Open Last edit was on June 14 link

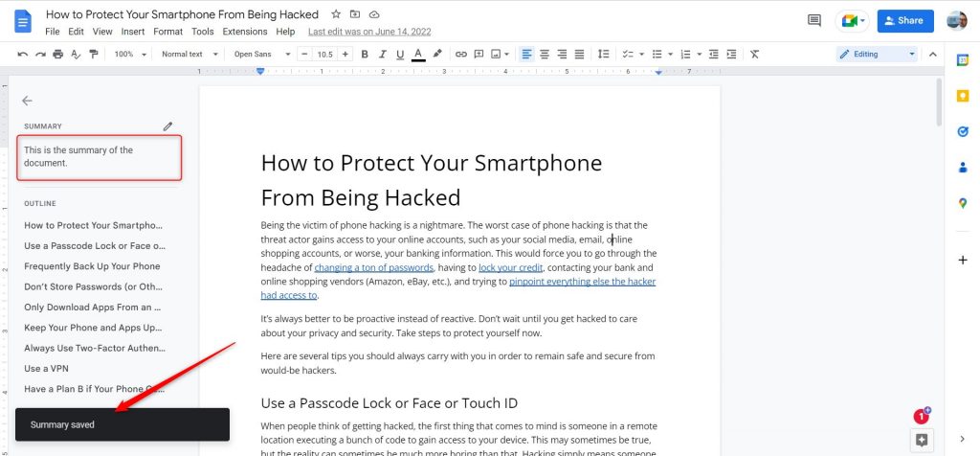click(x=369, y=32)
